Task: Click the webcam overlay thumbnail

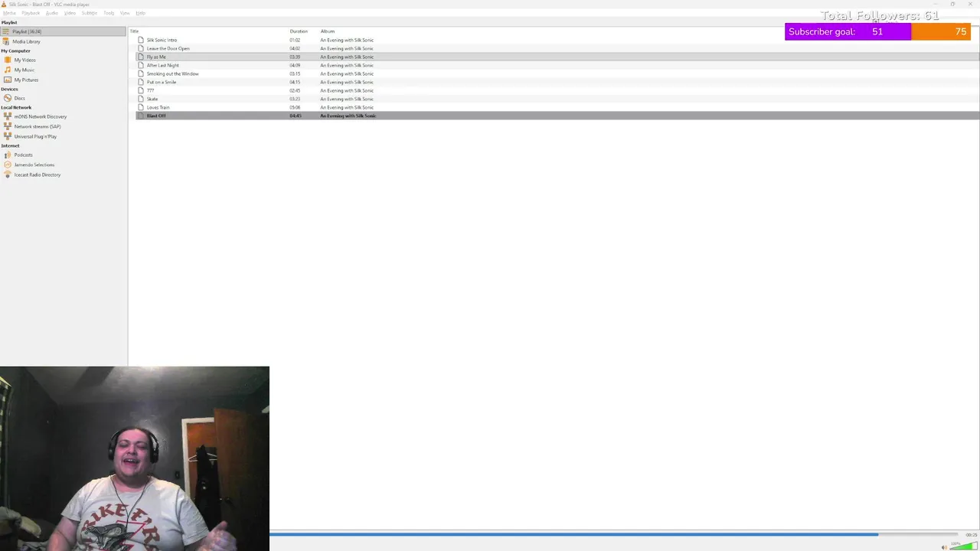Action: coord(135,458)
